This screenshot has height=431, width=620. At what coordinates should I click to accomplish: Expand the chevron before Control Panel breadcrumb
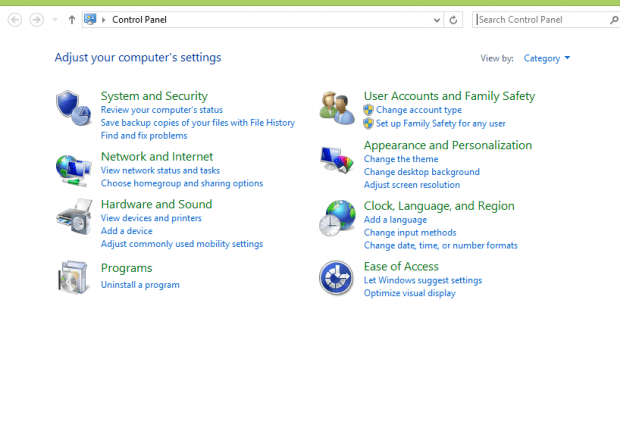[104, 20]
